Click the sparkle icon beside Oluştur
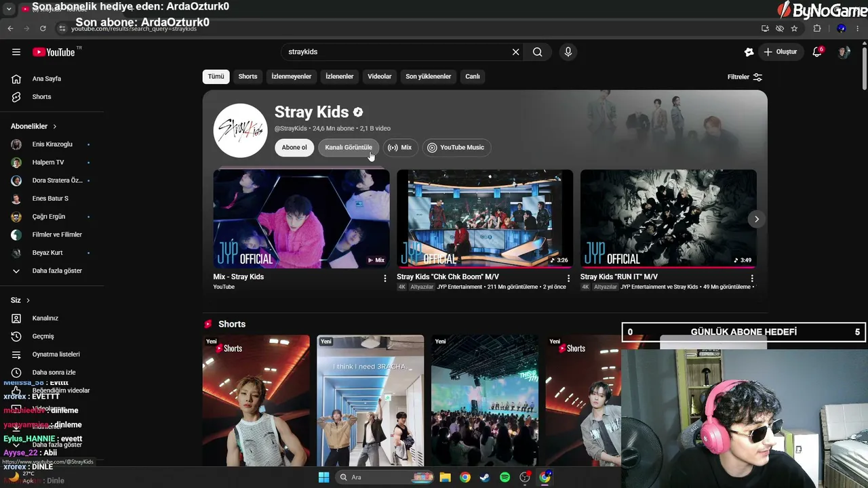The image size is (868, 488). tap(749, 52)
